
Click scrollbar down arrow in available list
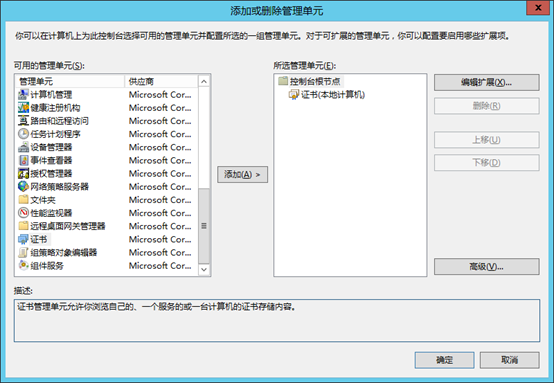[204, 269]
